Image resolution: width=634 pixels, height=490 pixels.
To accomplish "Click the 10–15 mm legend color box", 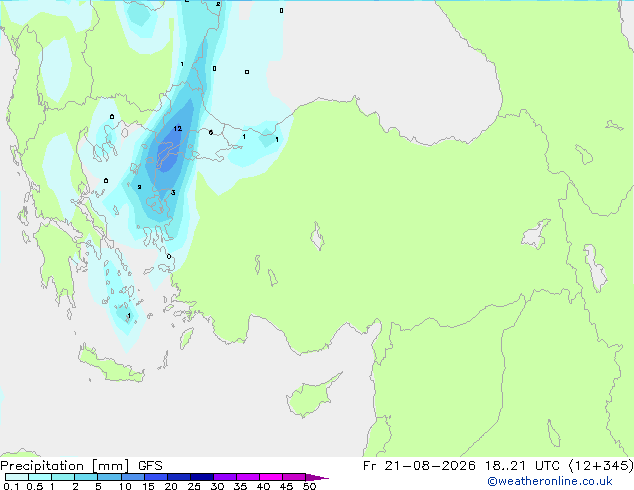I will pos(132,477).
